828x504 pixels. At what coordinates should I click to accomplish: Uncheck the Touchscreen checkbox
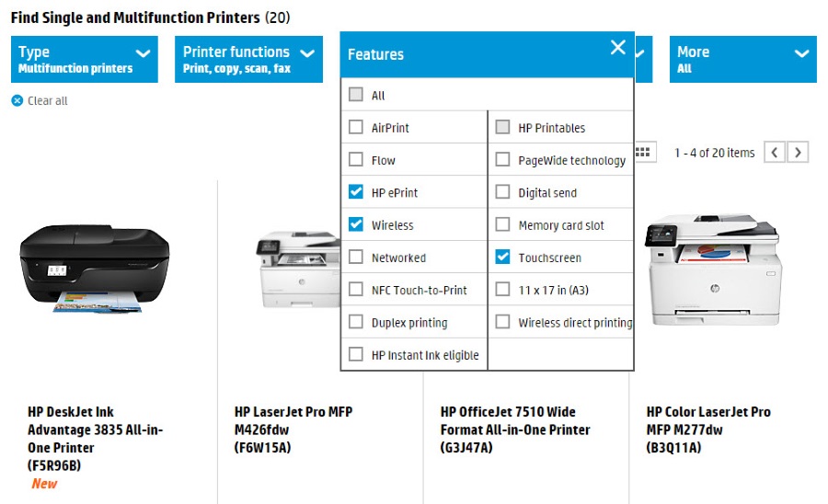pyautogui.click(x=502, y=258)
